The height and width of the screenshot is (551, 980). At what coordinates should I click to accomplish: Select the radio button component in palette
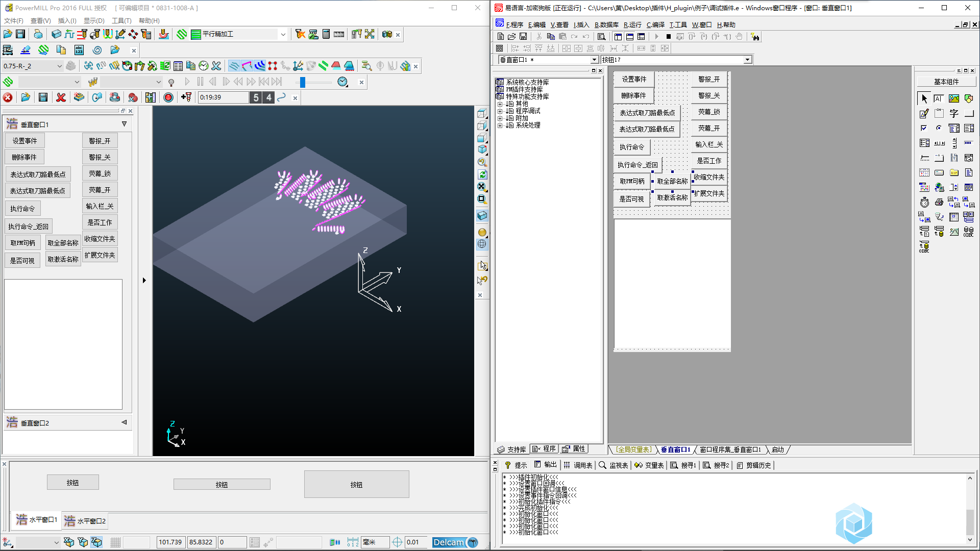pyautogui.click(x=939, y=128)
